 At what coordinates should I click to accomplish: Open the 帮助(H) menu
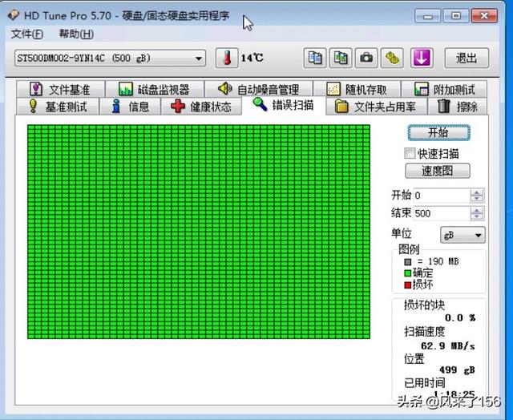click(76, 34)
